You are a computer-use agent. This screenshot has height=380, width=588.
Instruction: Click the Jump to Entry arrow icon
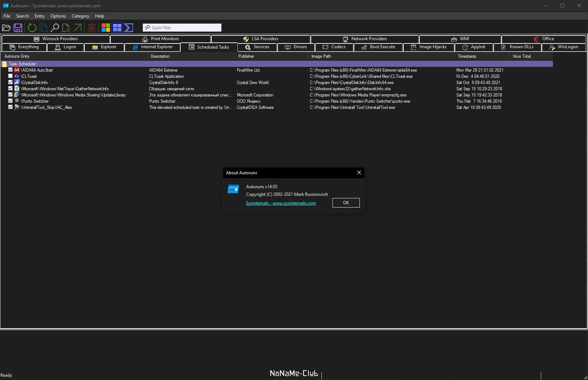77,28
